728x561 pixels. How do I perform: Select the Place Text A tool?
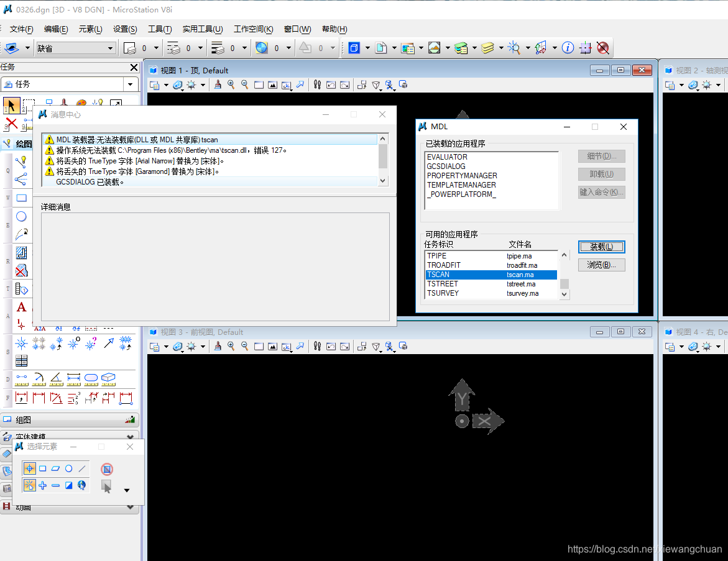coord(21,307)
